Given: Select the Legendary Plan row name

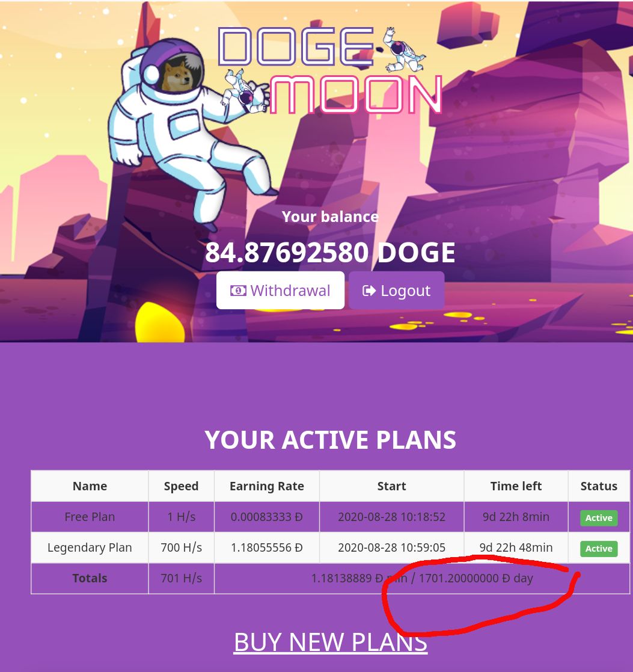Looking at the screenshot, I should pyautogui.click(x=90, y=547).
